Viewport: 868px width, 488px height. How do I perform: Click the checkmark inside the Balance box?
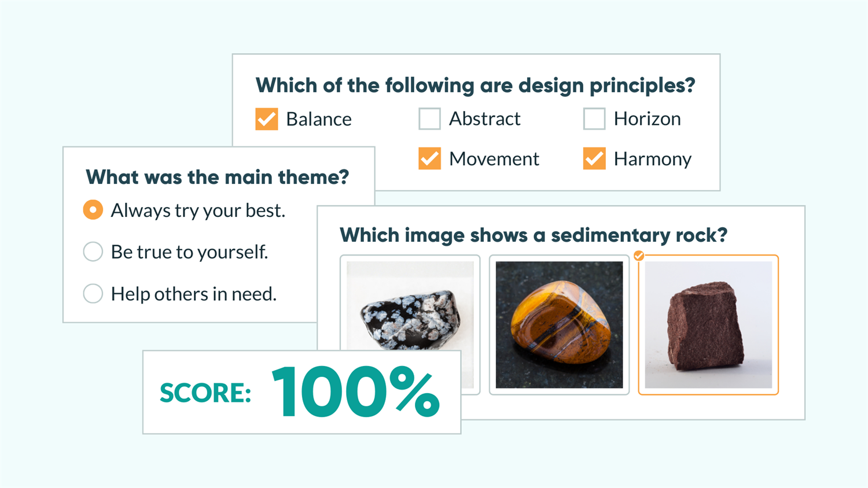click(266, 119)
